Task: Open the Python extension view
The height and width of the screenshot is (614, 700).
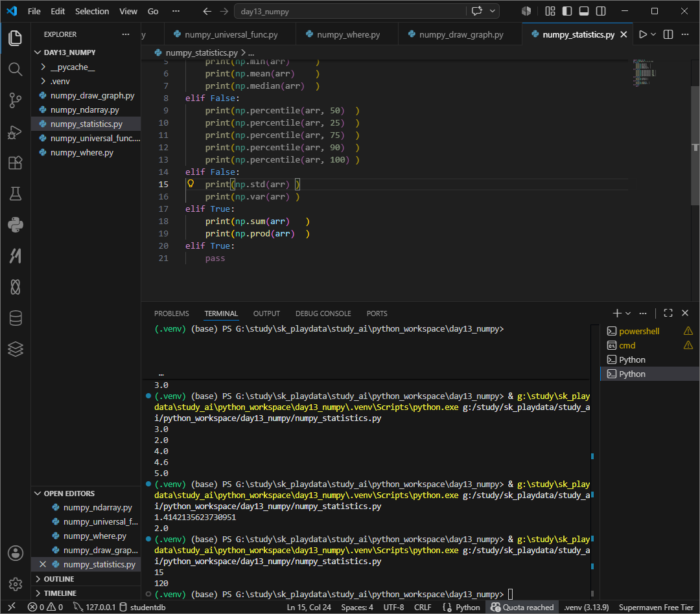Action: click(x=15, y=225)
